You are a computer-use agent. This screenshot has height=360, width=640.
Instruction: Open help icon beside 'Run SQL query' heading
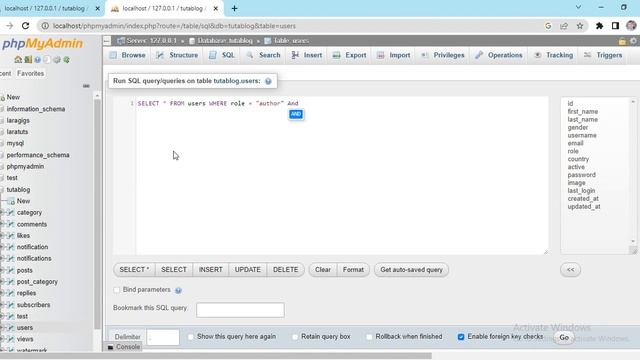click(x=268, y=81)
